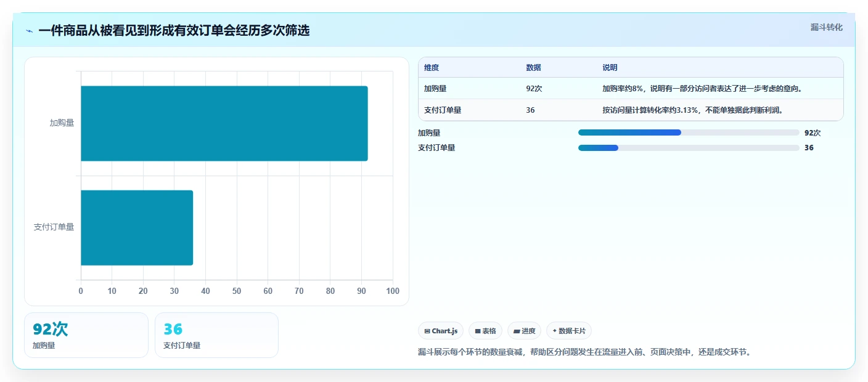Click the 50 tick on the x-axis
The width and height of the screenshot is (868, 382).
click(x=237, y=291)
